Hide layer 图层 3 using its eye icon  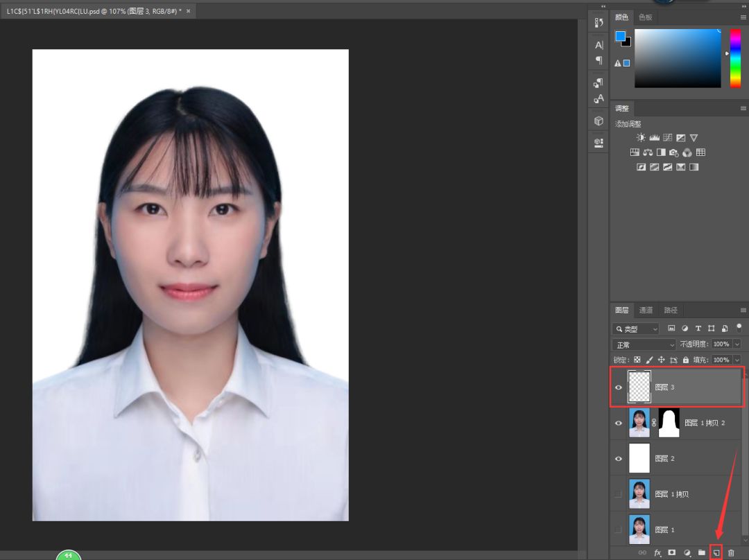tap(619, 387)
